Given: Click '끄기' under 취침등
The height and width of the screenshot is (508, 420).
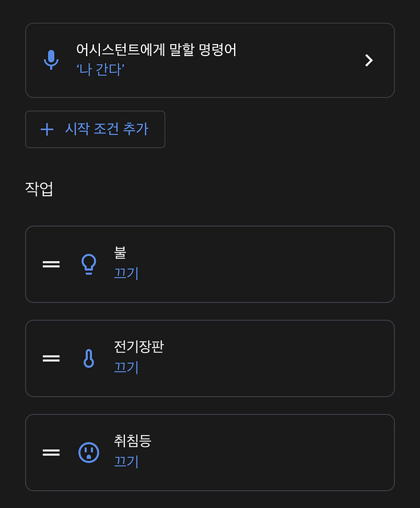Looking at the screenshot, I should point(126,462).
